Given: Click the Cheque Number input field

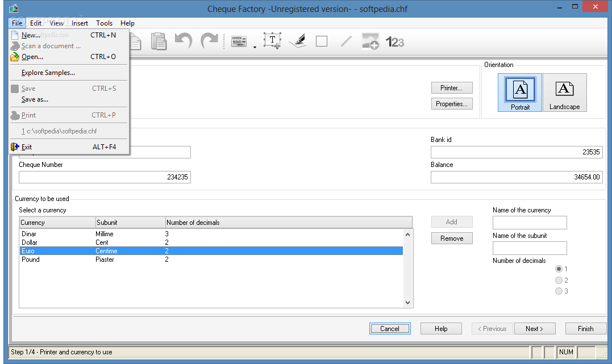Looking at the screenshot, I should pos(105,177).
